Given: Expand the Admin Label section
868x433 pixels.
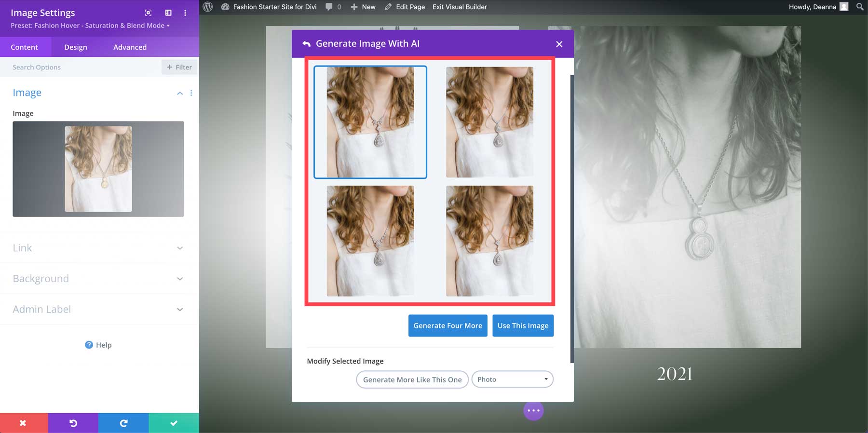Looking at the screenshot, I should [x=98, y=309].
